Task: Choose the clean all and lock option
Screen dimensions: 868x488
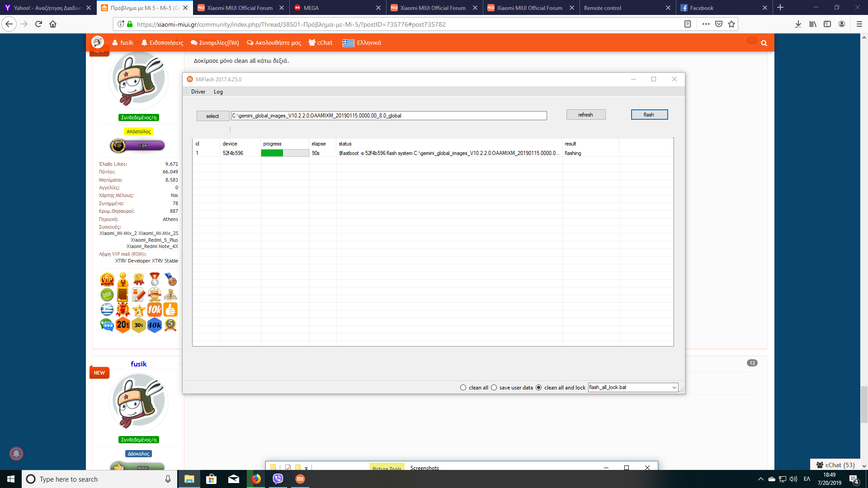Action: point(538,388)
